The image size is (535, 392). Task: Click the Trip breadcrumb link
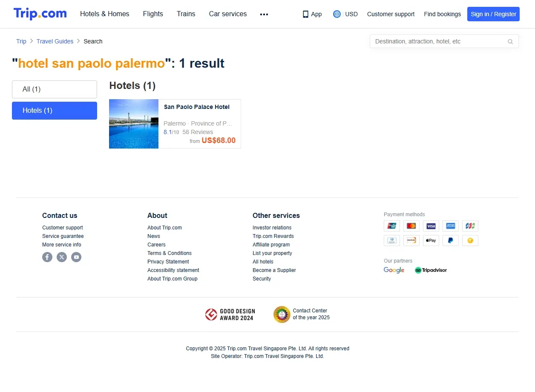pyautogui.click(x=21, y=41)
